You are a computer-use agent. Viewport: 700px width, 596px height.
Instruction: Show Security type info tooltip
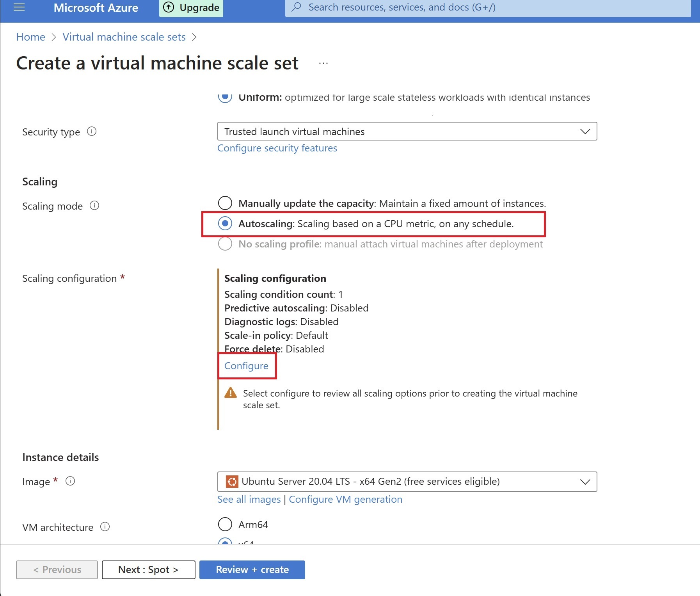pyautogui.click(x=92, y=132)
